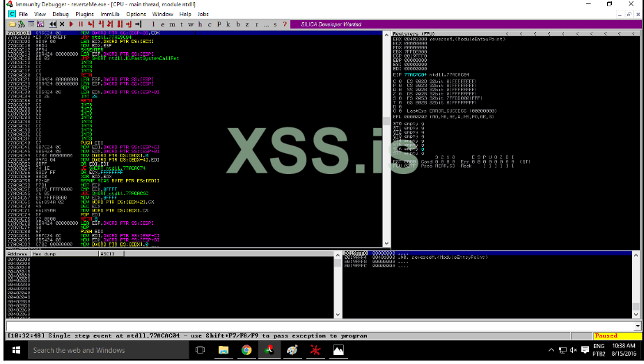644x364 pixels.
Task: Expand the command bar history dropdown
Action: (x=638, y=326)
